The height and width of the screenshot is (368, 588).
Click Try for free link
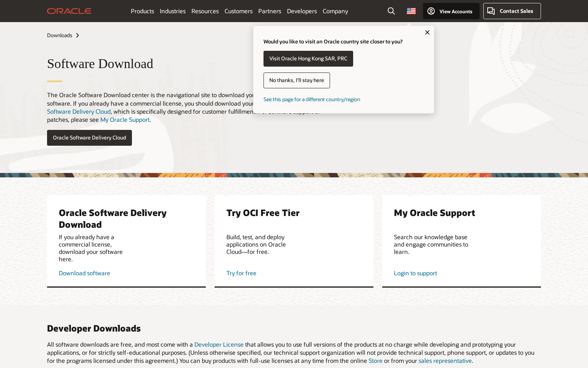click(241, 273)
